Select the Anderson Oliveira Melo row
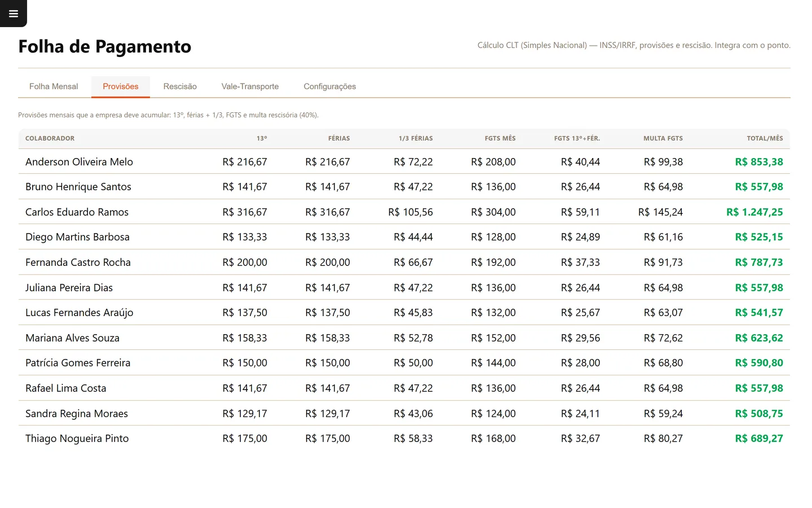This screenshot has width=812, height=508. [404, 161]
